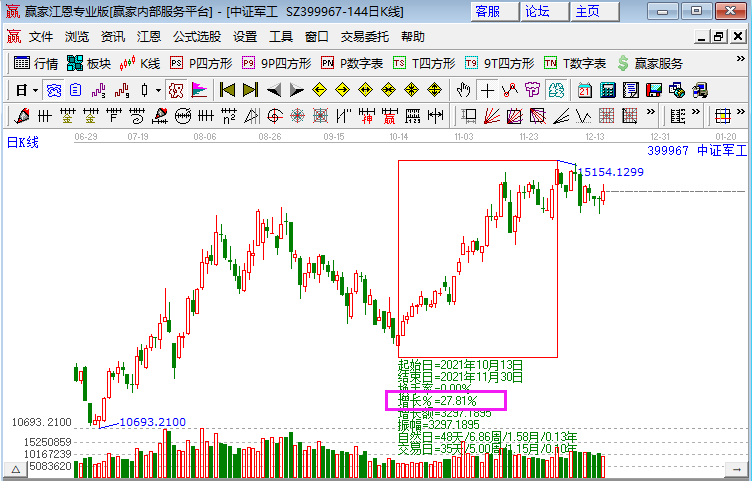The height and width of the screenshot is (481, 752).
Task: Click the triangle button at bottom-left of the chart
Action: point(15,469)
